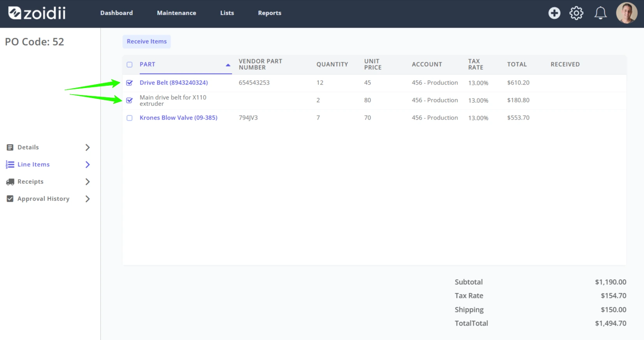The width and height of the screenshot is (644, 340).
Task: Click the $553.70 total cell
Action: coord(518,118)
